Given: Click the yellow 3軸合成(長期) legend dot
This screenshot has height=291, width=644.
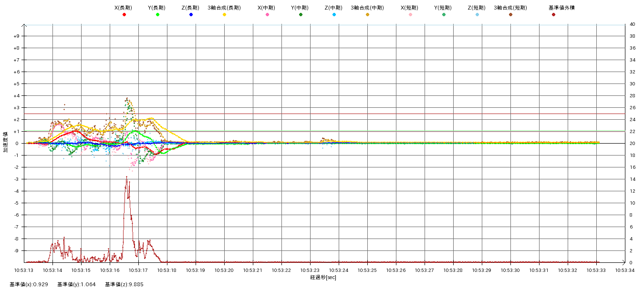Looking at the screenshot, I should coord(224,15).
